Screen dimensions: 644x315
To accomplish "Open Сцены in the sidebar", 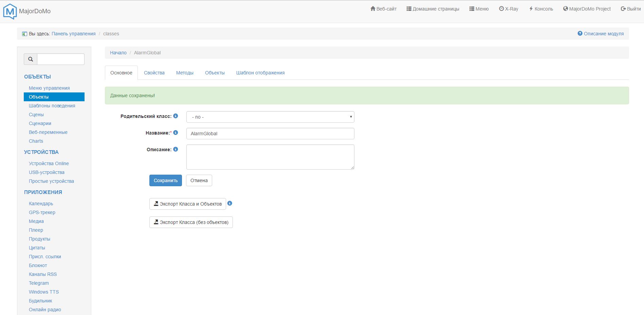I will tap(36, 115).
